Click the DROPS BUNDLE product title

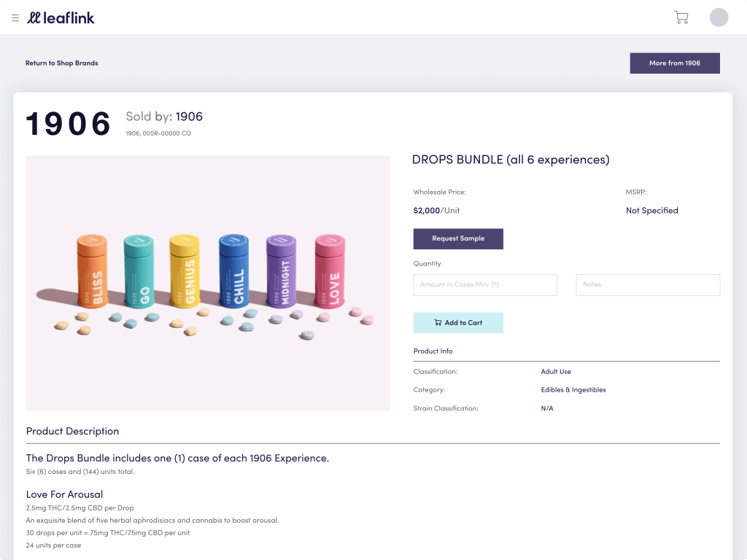pyautogui.click(x=511, y=160)
